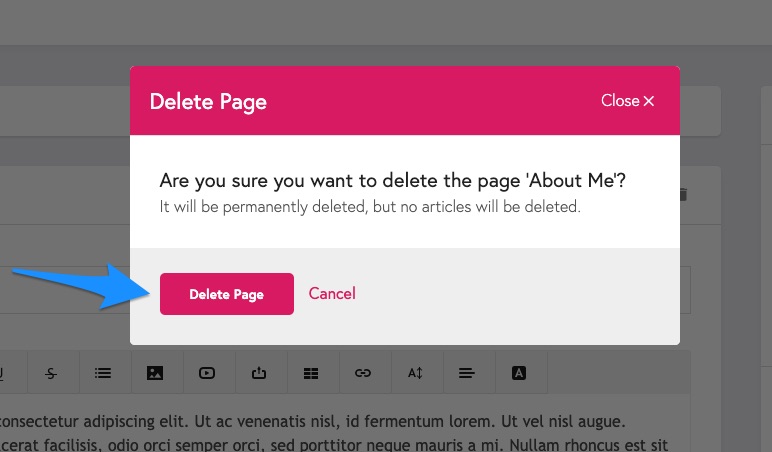Open the text color tool
The height and width of the screenshot is (452, 772).
click(519, 373)
